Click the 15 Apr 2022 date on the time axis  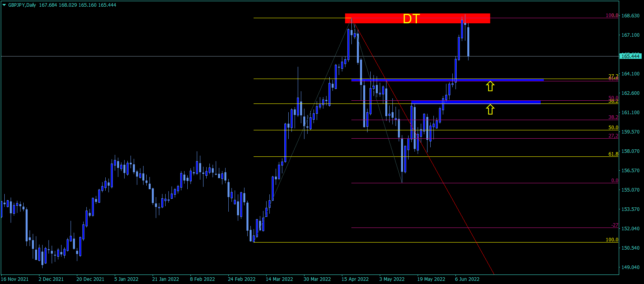point(355,279)
